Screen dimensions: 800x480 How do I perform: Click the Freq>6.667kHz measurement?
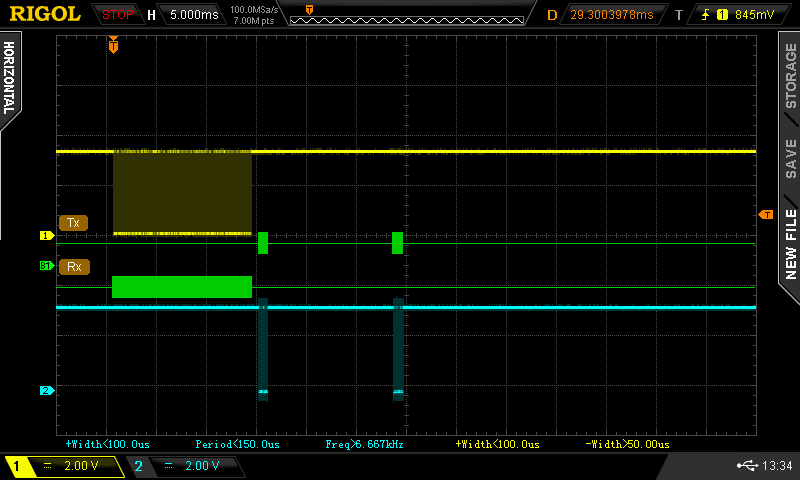click(364, 444)
